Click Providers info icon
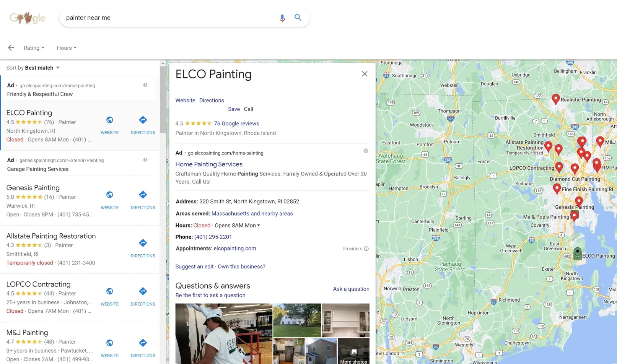The image size is (617, 364). coord(366,249)
